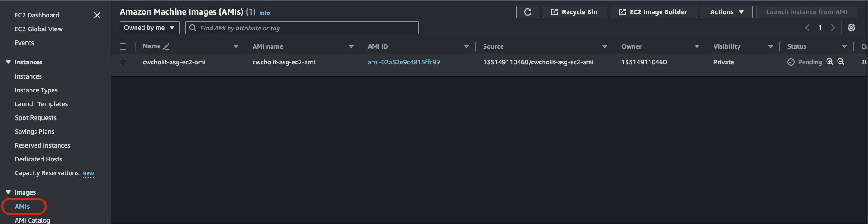The width and height of the screenshot is (868, 224).
Task: Click the Private visibility value
Action: (724, 62)
